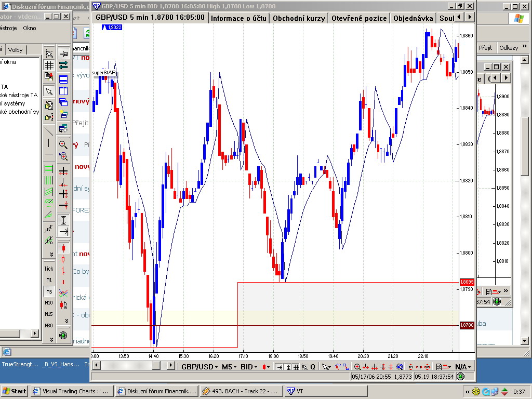Click the chart horizontal scrollbar thumb
The height and width of the screenshot is (399, 532).
pyautogui.click(x=156, y=365)
